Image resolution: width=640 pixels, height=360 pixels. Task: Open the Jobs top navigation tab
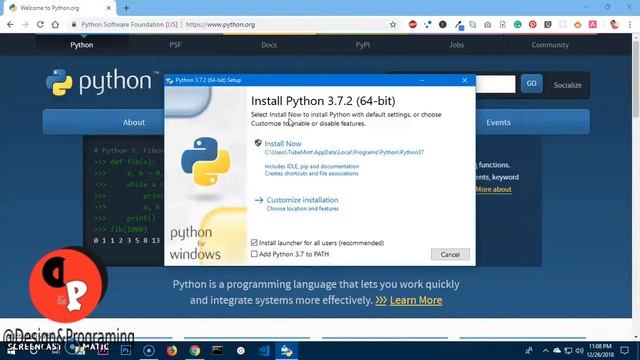tap(456, 45)
